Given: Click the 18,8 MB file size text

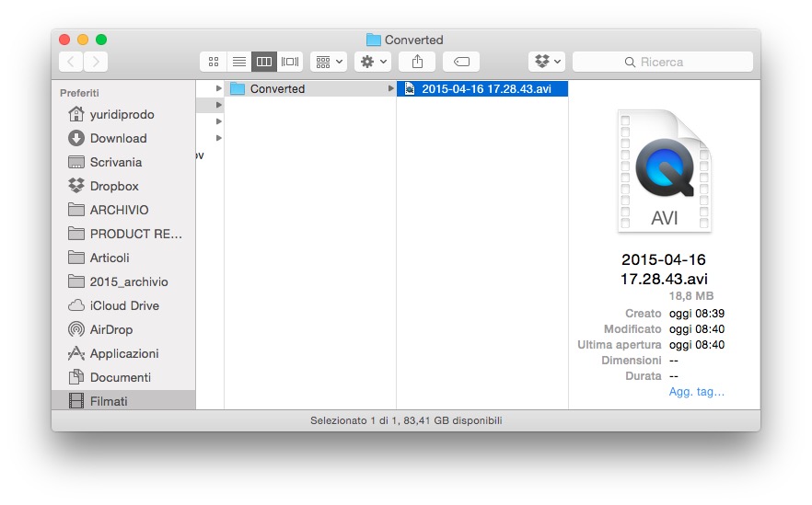Looking at the screenshot, I should [x=690, y=296].
